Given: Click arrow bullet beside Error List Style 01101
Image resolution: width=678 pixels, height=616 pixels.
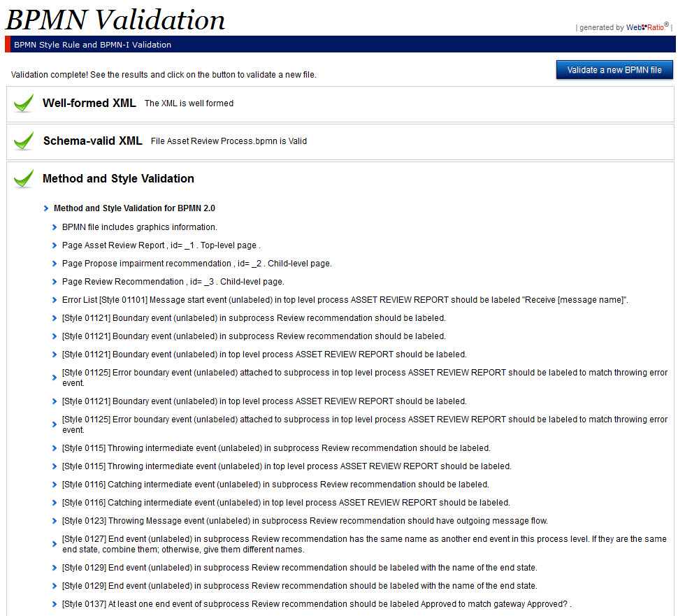Looking at the screenshot, I should tap(55, 301).
